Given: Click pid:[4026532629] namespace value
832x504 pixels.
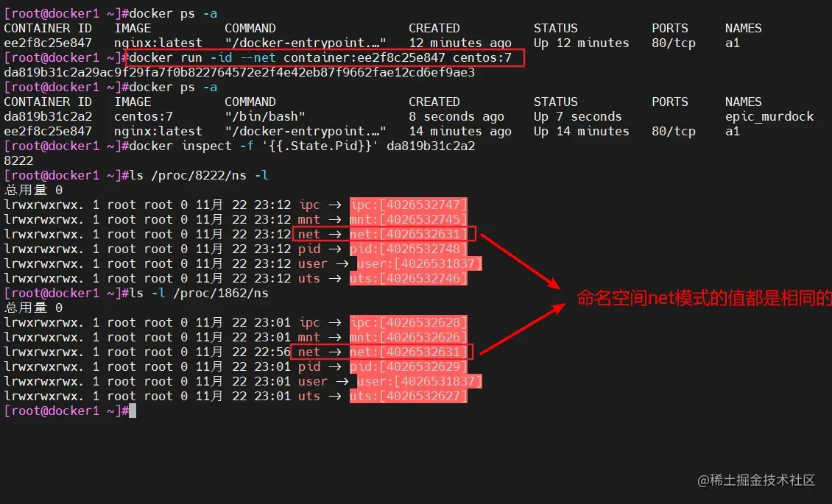Looking at the screenshot, I should pyautogui.click(x=408, y=366).
